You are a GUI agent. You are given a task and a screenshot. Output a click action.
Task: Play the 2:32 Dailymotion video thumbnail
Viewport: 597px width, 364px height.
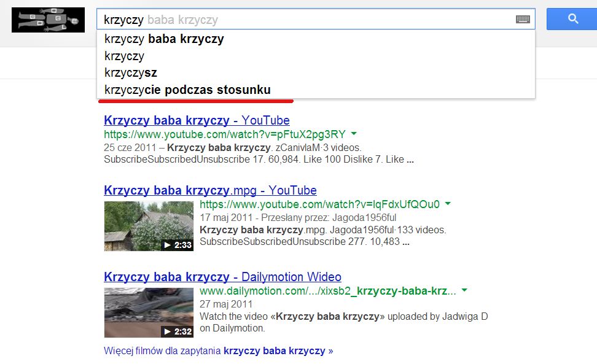tap(149, 312)
